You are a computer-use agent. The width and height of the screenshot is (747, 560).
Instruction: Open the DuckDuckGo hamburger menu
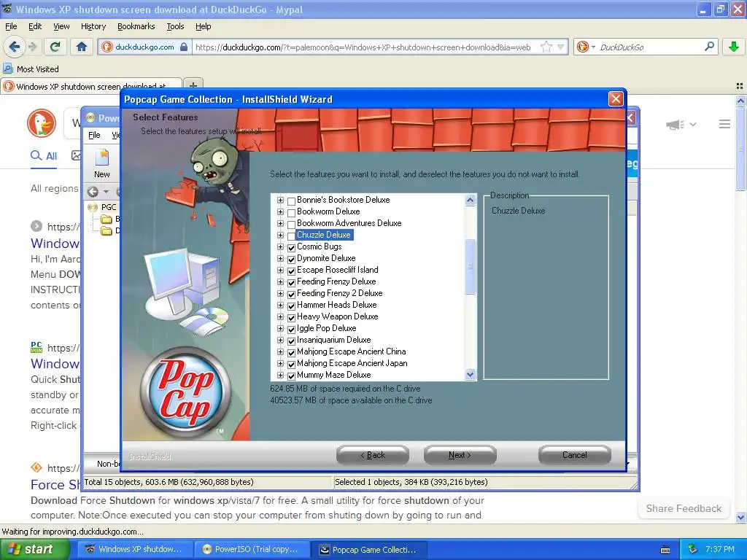(x=724, y=124)
